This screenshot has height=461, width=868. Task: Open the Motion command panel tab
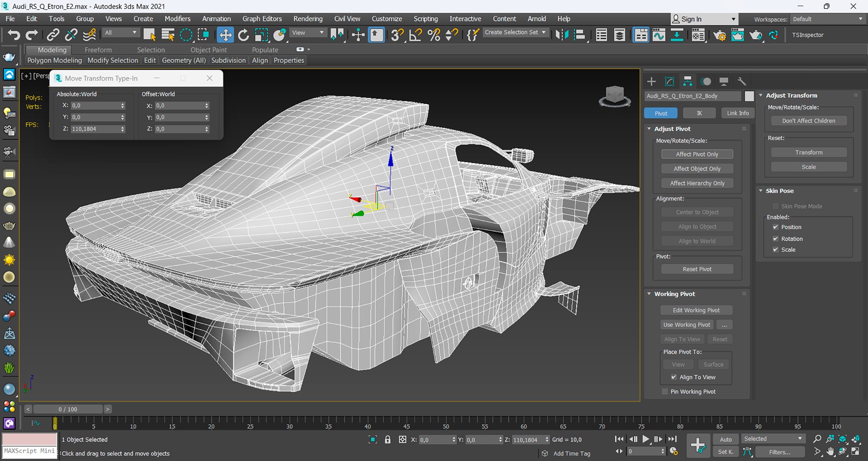[x=706, y=81]
